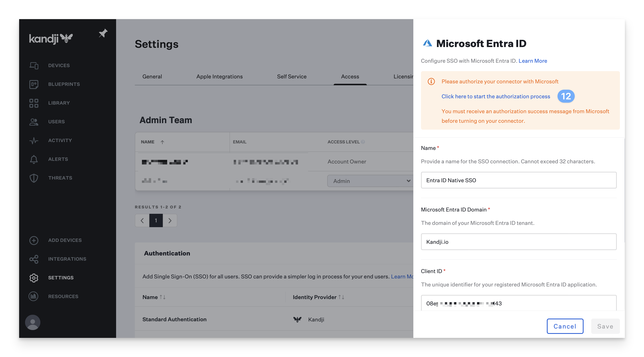This screenshot has height=357, width=644.
Task: Open the Add Devices menu item
Action: point(65,240)
